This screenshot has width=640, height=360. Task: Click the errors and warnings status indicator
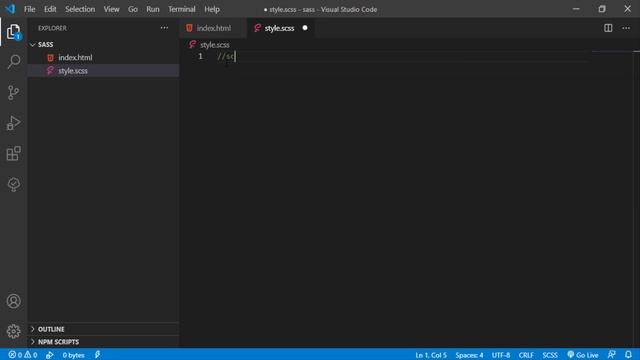click(23, 355)
